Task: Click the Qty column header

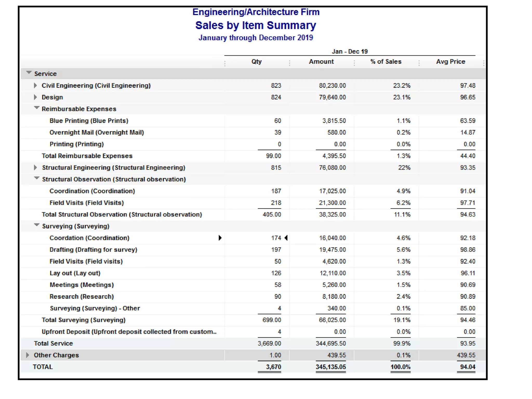Action: [x=256, y=62]
